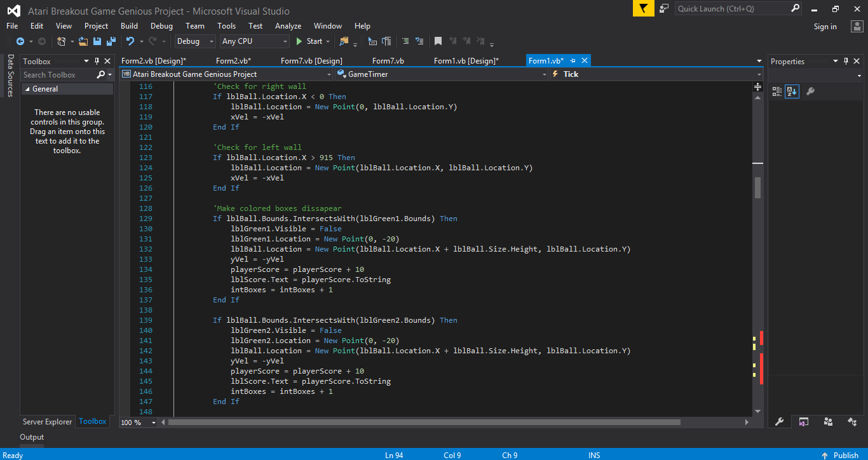Click the Properties object selector combo box
This screenshot has width=868, height=460.
click(x=817, y=76)
